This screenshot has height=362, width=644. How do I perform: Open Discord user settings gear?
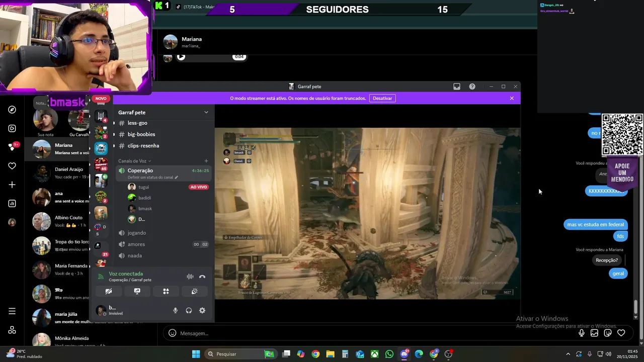click(x=202, y=311)
